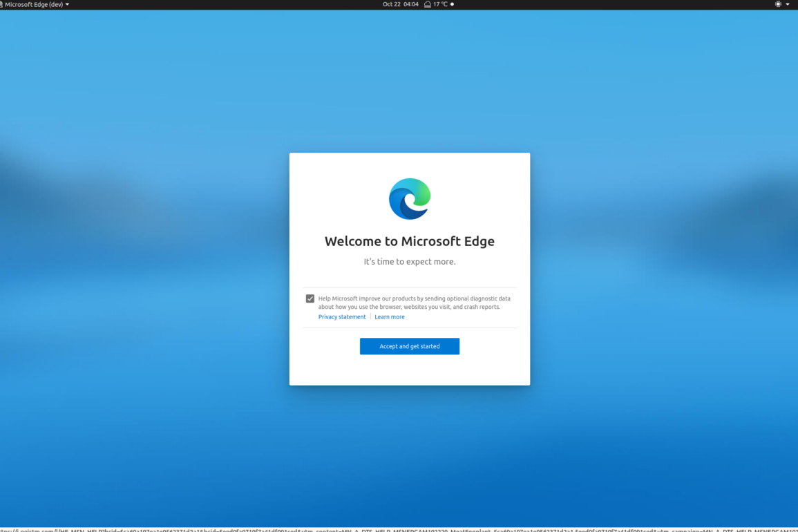The image size is (798, 532).
Task: Click the '17 °C' temperature reading
Action: [x=440, y=4]
